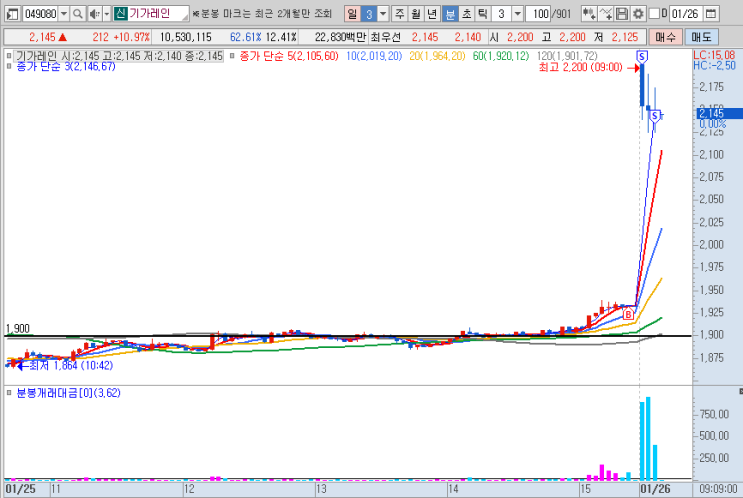Click the minute interval field showing 3
743x498 pixels.
[501, 14]
